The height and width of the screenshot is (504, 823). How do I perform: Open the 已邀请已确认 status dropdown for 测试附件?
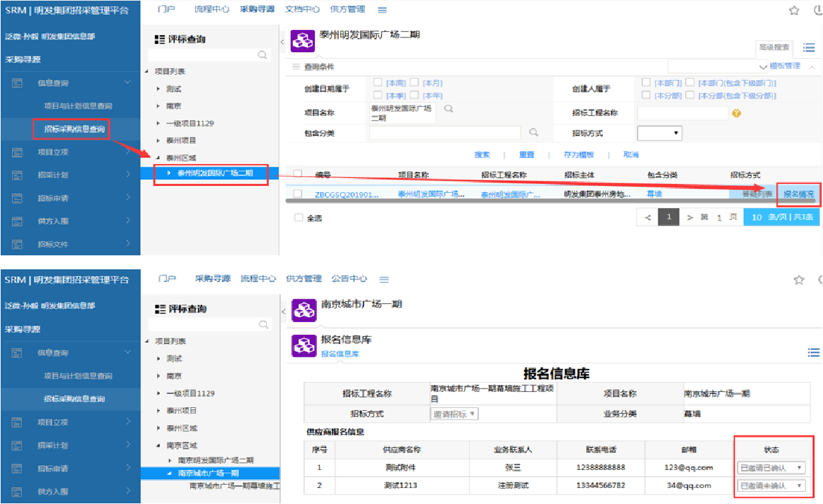pos(771,468)
